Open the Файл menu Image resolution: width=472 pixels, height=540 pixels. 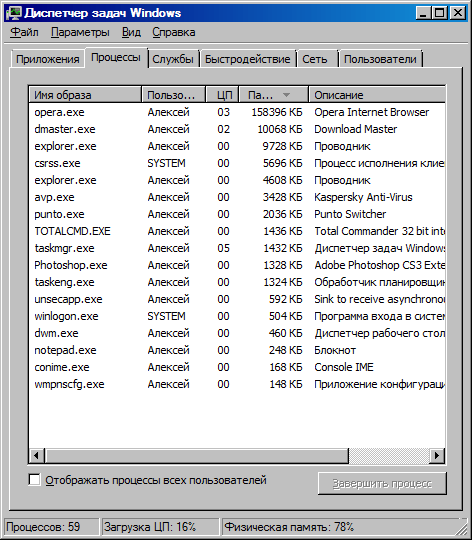pyautogui.click(x=24, y=32)
